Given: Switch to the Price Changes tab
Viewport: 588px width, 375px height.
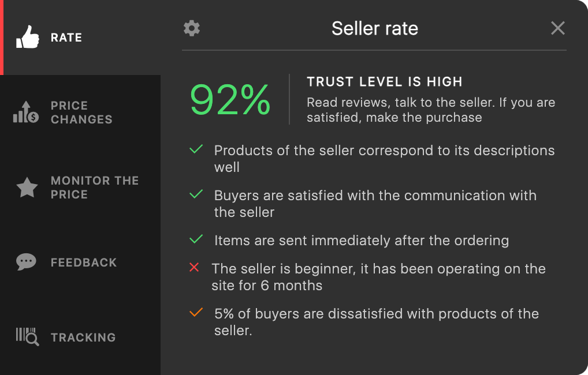Looking at the screenshot, I should coord(81,112).
